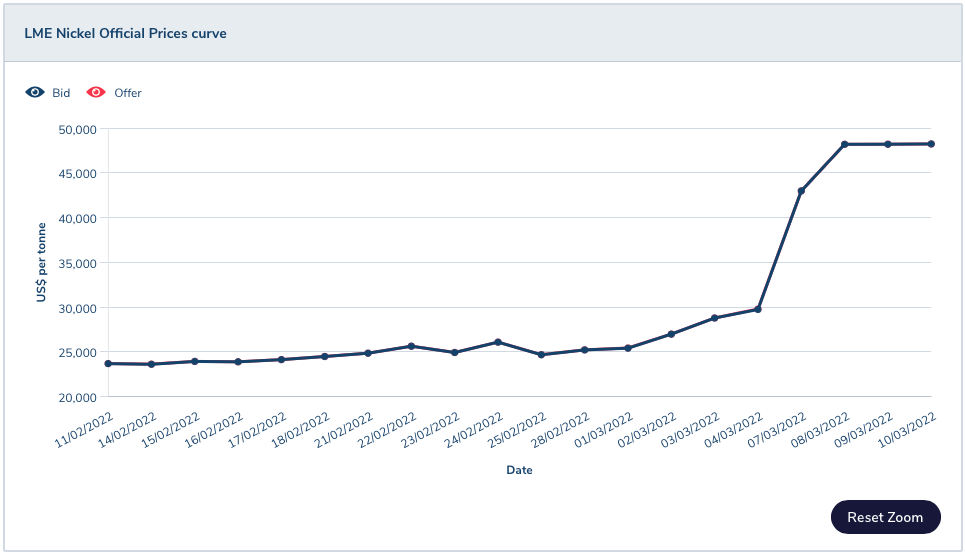This screenshot has width=965, height=555.
Task: Click the 14/02/2022 x-axis label
Action: [127, 430]
